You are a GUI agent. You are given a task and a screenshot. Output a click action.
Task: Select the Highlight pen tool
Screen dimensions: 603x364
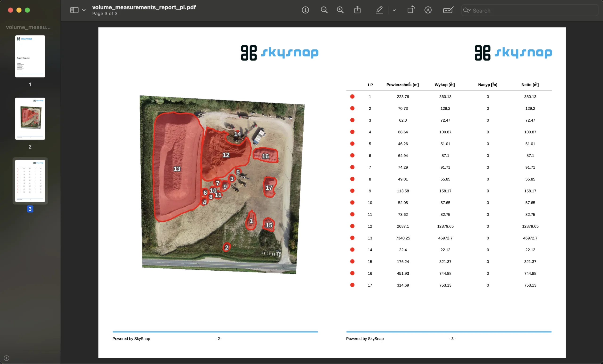[379, 10]
